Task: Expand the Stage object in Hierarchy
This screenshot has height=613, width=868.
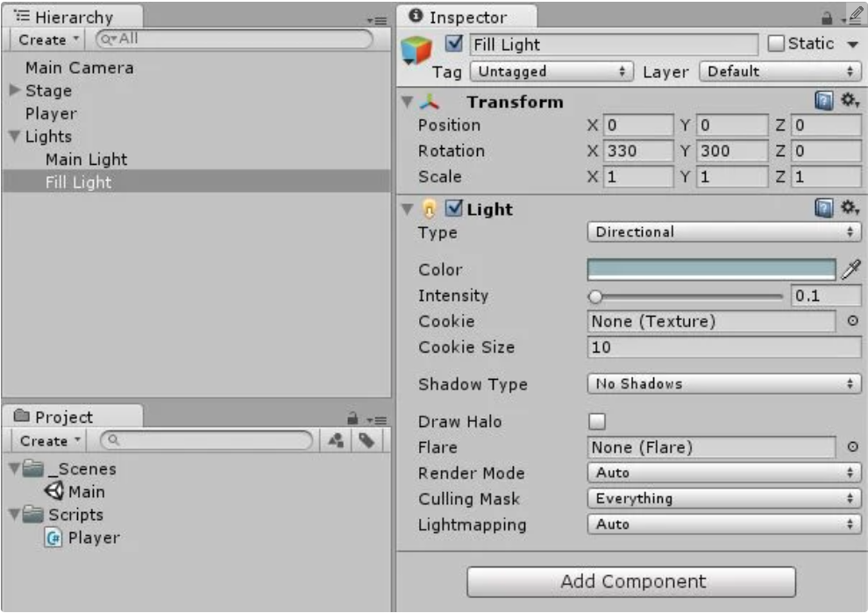Action: click(14, 90)
